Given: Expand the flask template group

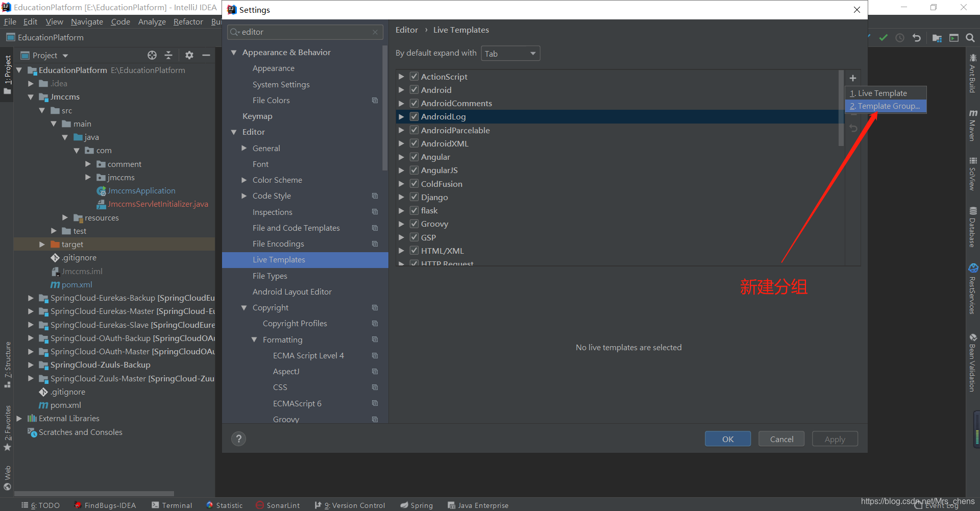Looking at the screenshot, I should coord(401,210).
